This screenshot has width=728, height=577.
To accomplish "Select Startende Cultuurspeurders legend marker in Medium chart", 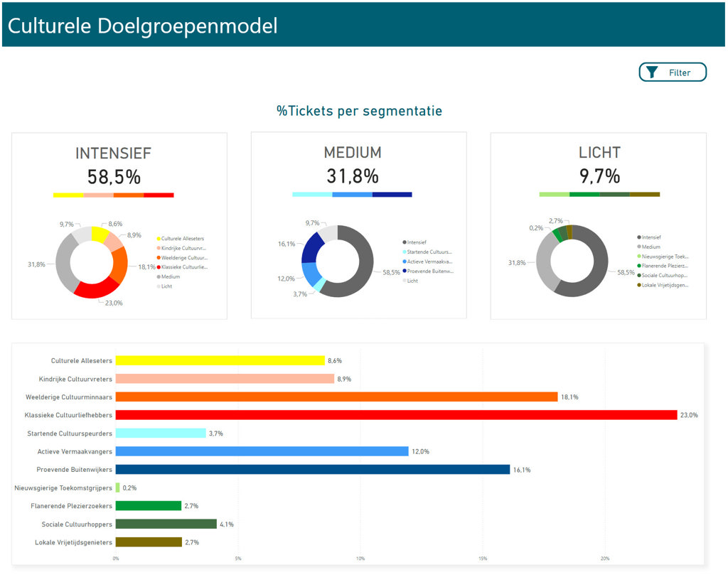I will click(x=405, y=252).
